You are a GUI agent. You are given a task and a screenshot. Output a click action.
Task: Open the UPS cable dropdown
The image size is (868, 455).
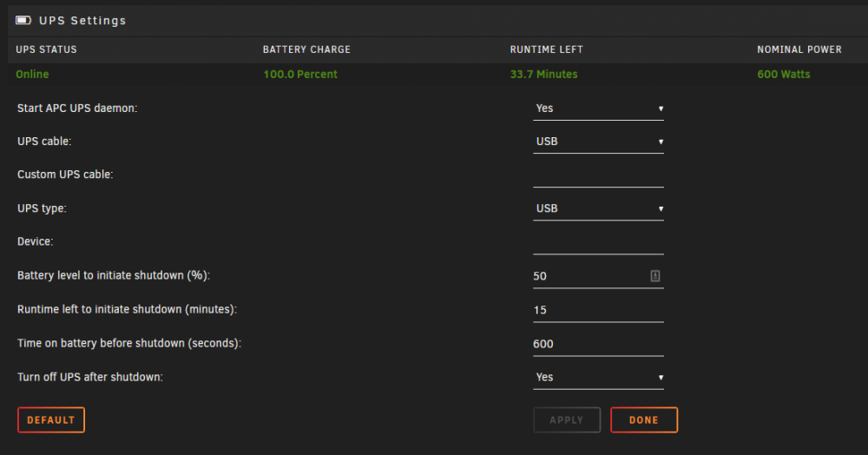(598, 142)
